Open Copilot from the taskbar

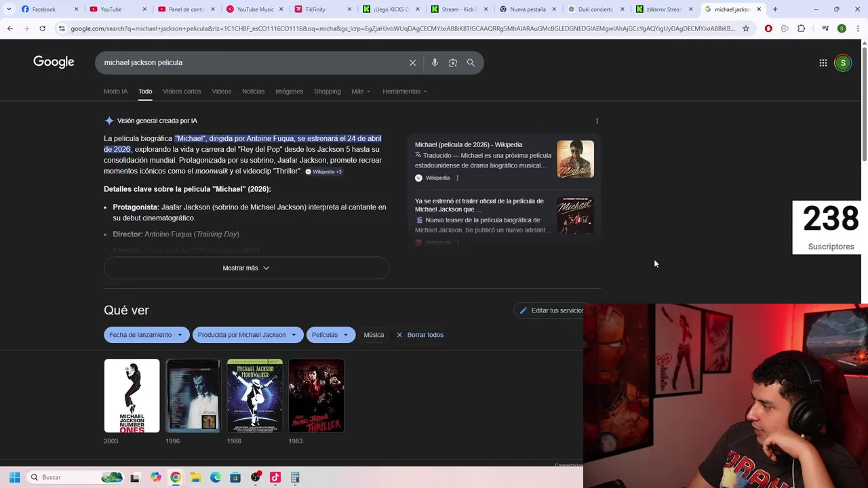pos(156,477)
